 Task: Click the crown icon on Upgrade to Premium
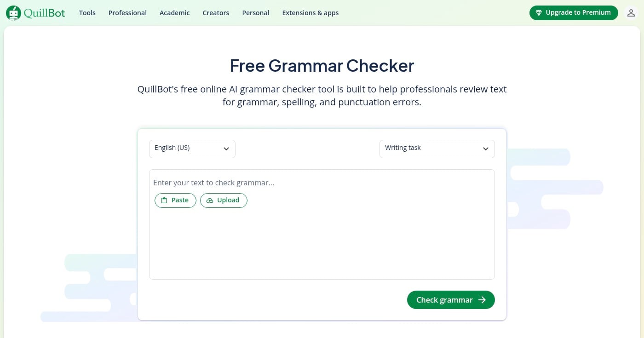[538, 12]
